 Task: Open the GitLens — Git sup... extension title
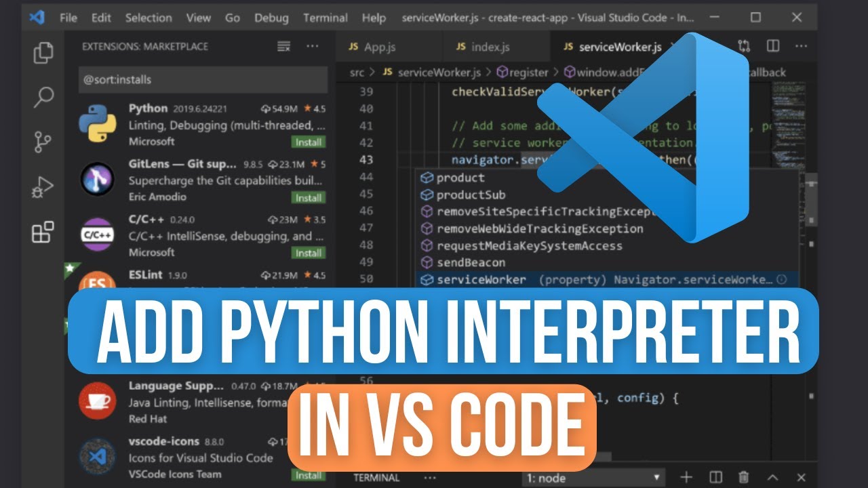(x=182, y=164)
